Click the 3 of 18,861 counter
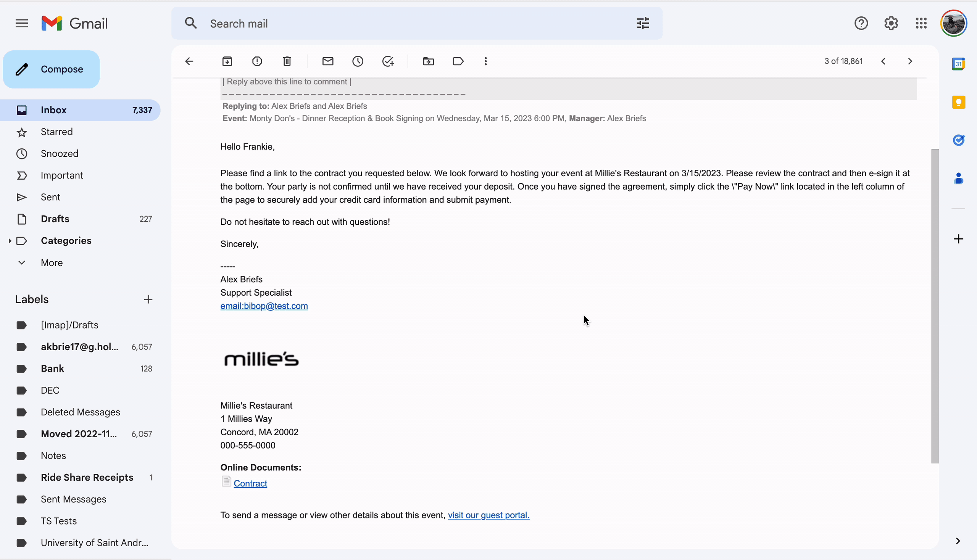Screen dimensions: 977x560 (843, 61)
